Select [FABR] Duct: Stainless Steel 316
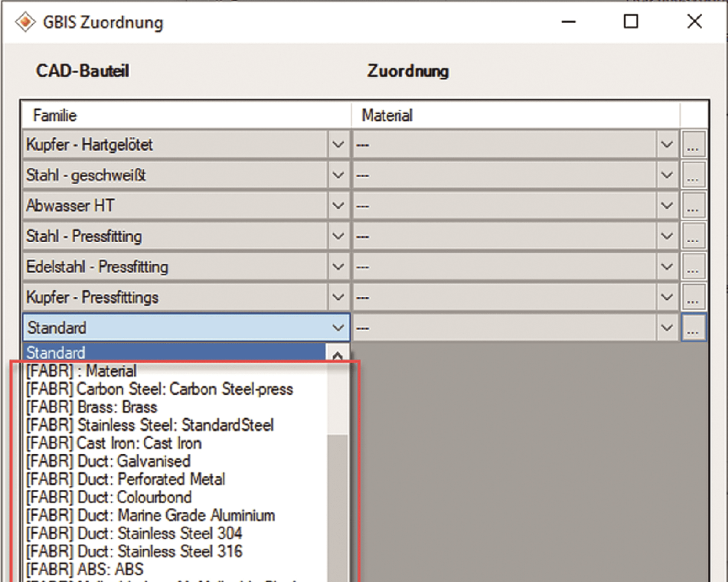 tap(135, 552)
